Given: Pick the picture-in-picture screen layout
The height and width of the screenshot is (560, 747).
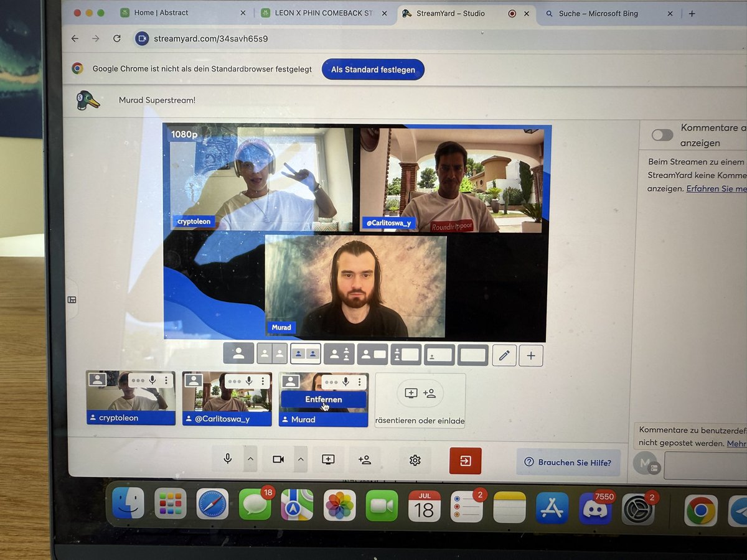Looking at the screenshot, I should coord(439,355).
